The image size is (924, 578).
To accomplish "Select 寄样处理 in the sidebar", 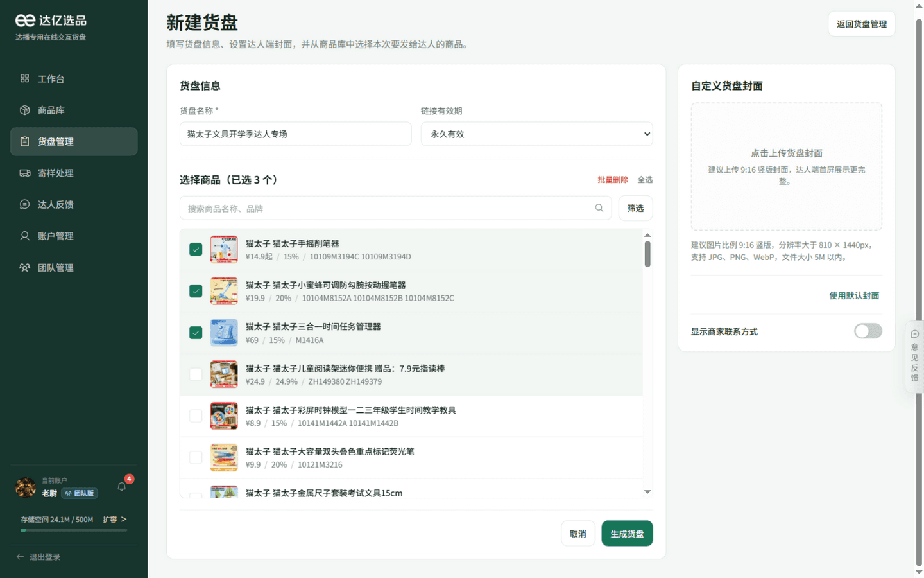I will (74, 173).
